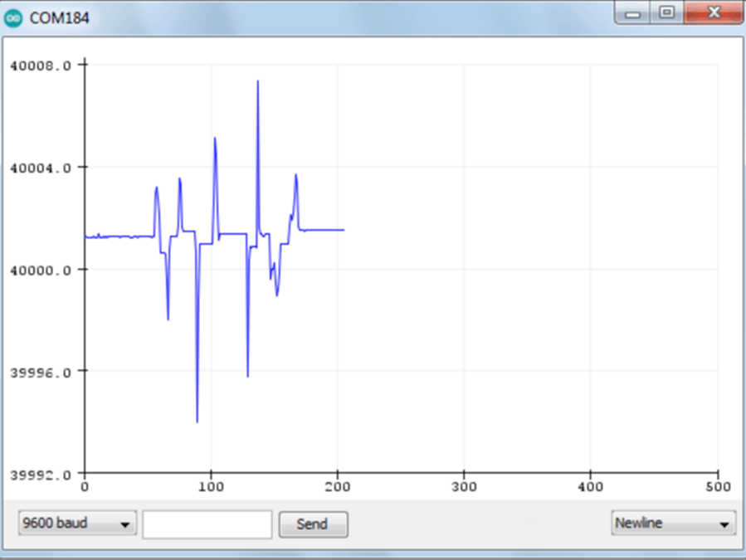Click the 40008.0 y-axis label
The height and width of the screenshot is (560, 746).
click(x=41, y=66)
